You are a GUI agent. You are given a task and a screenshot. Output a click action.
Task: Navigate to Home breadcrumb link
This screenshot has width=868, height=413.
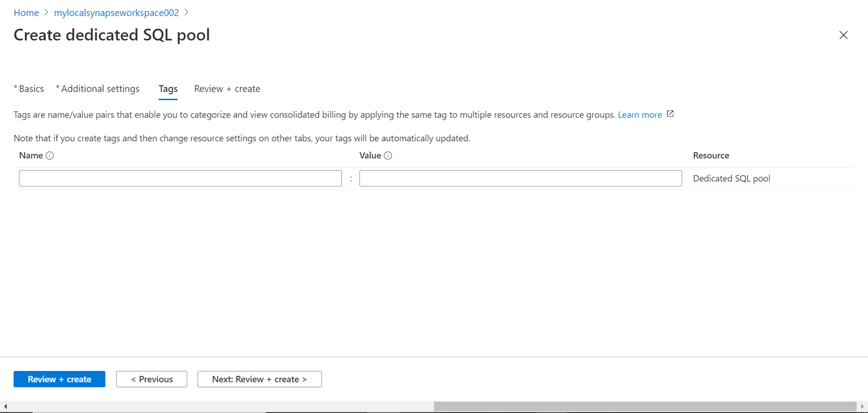pyautogui.click(x=26, y=13)
